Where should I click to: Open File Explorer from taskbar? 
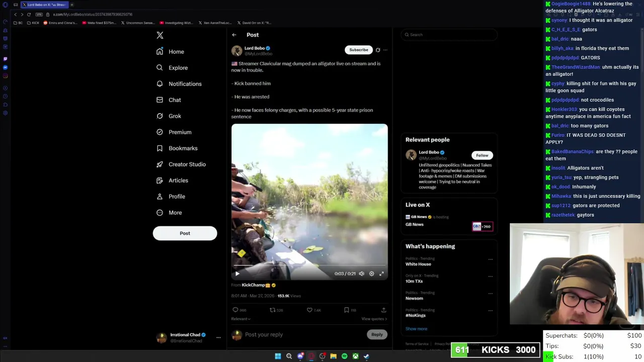click(x=333, y=356)
